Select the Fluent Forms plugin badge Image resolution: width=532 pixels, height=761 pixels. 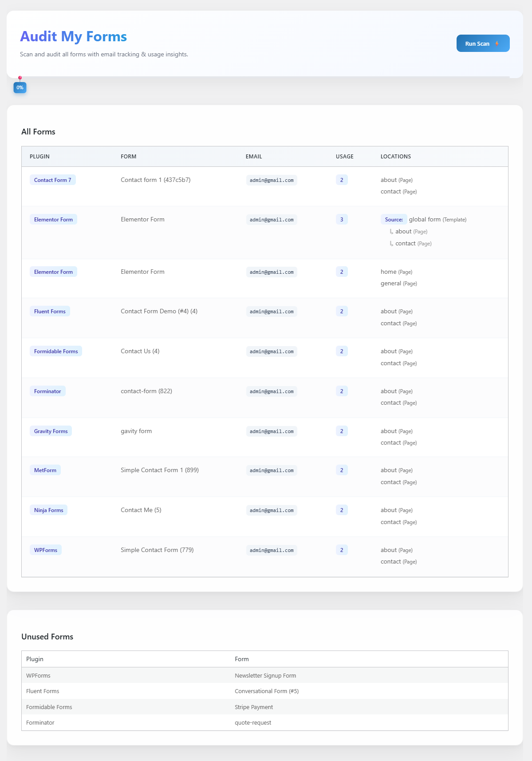point(50,311)
